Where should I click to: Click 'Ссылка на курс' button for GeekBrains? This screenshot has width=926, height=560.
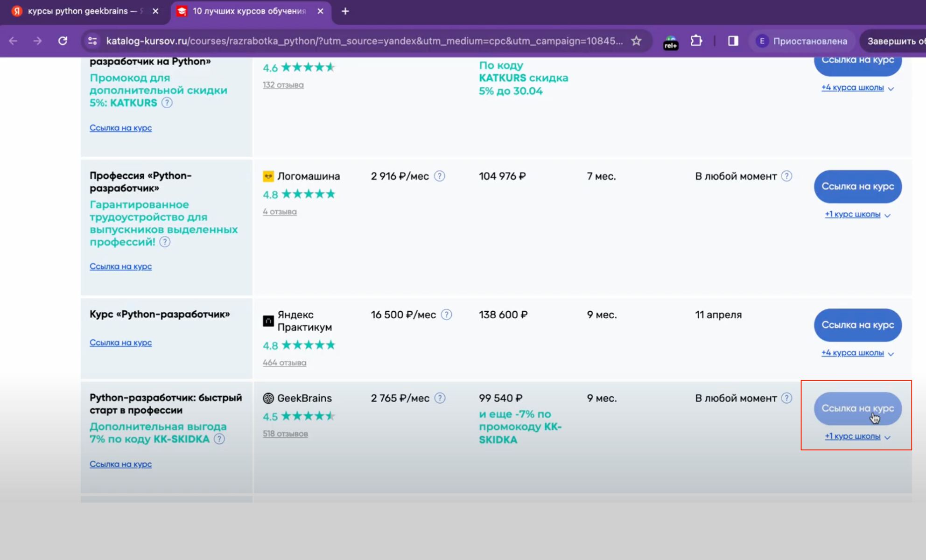click(x=857, y=408)
